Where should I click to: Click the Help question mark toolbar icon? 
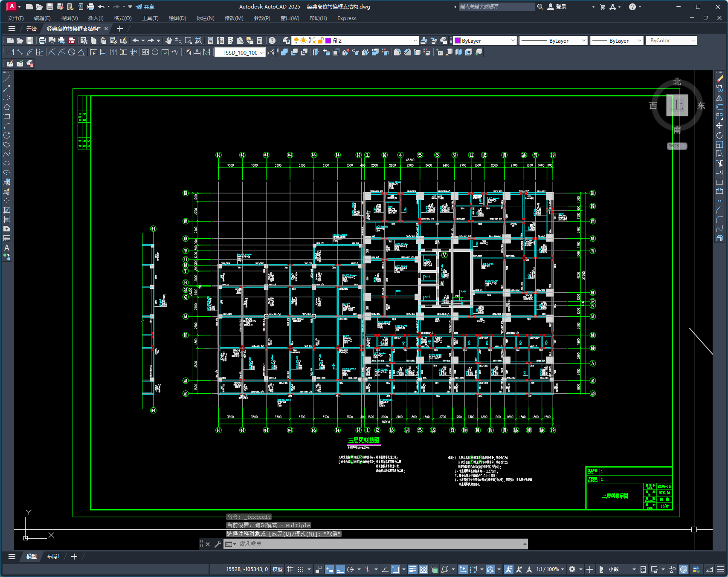pos(272,40)
